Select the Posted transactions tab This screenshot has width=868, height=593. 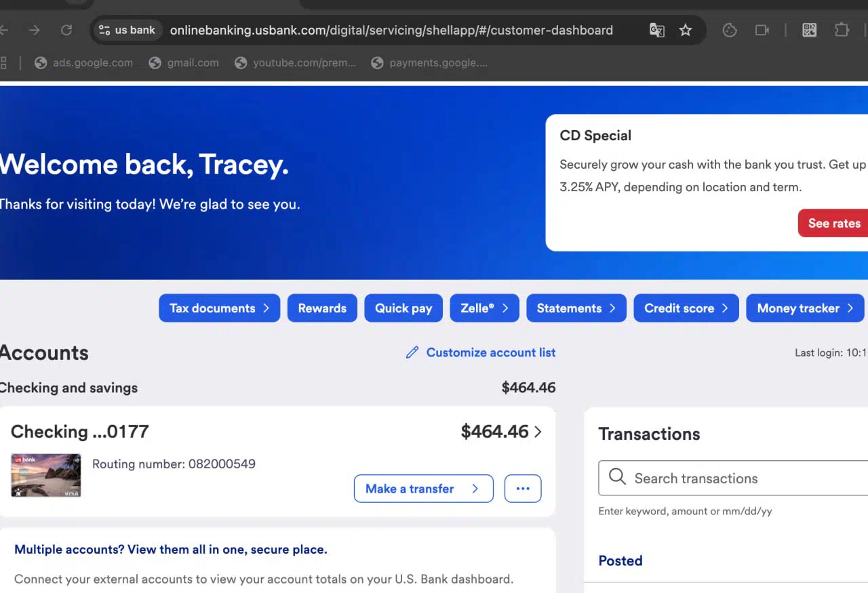coord(620,560)
